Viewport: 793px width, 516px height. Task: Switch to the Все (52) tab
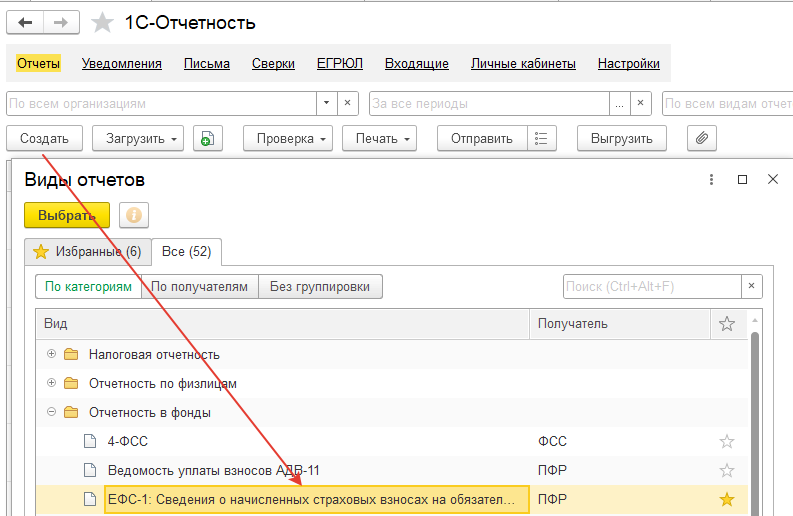click(186, 251)
